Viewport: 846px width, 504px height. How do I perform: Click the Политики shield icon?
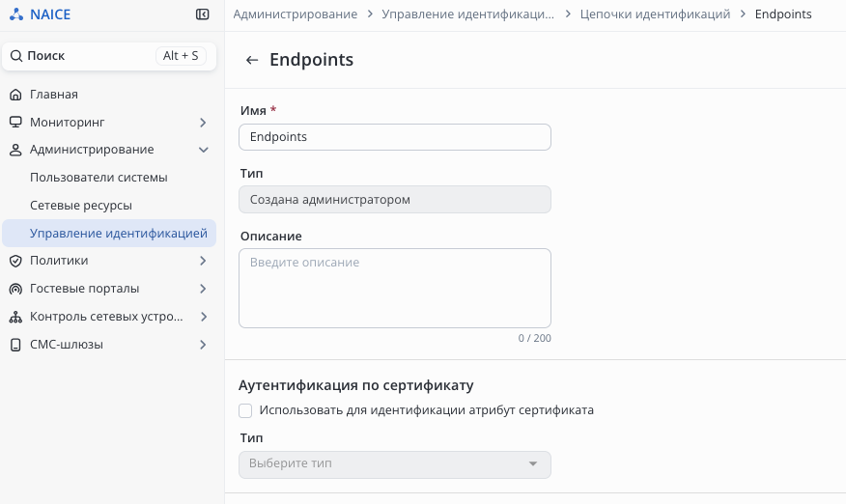coord(15,261)
